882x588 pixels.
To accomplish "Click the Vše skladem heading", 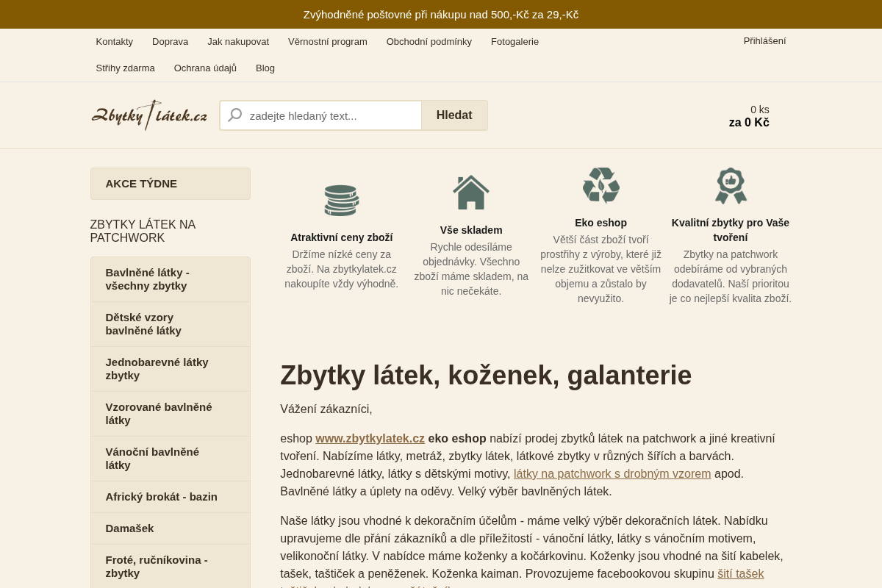I will tap(471, 230).
